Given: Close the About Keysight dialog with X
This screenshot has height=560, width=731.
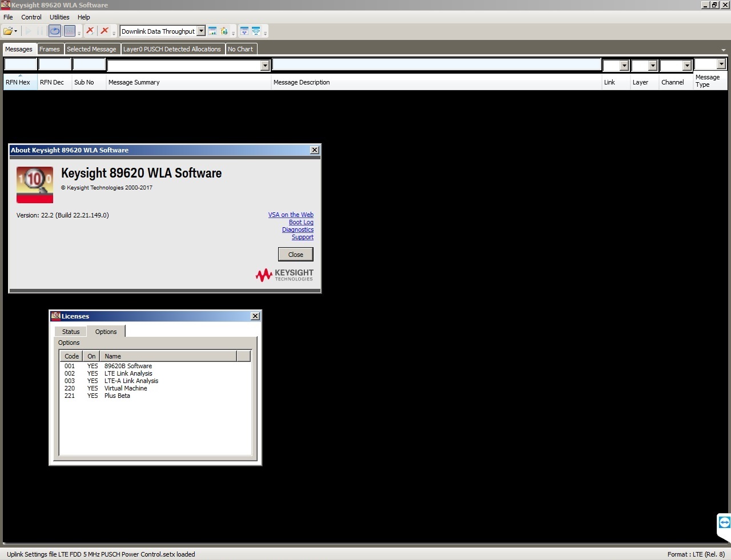Looking at the screenshot, I should [x=315, y=150].
